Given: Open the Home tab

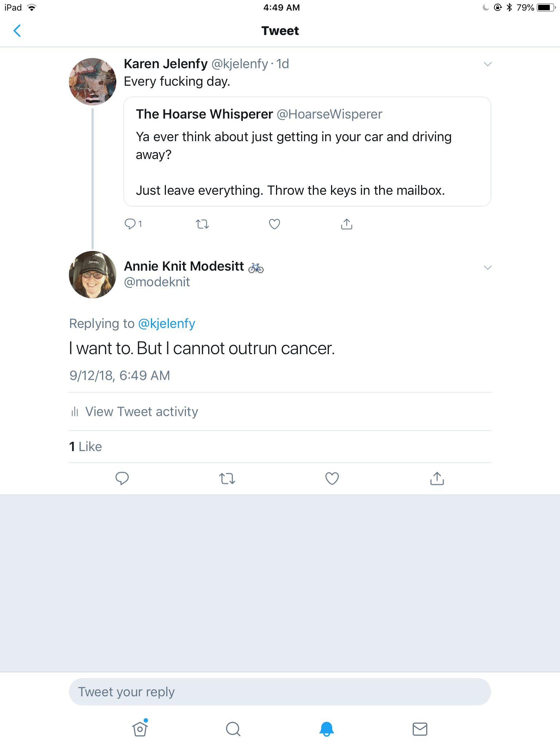Looking at the screenshot, I should pos(140,728).
